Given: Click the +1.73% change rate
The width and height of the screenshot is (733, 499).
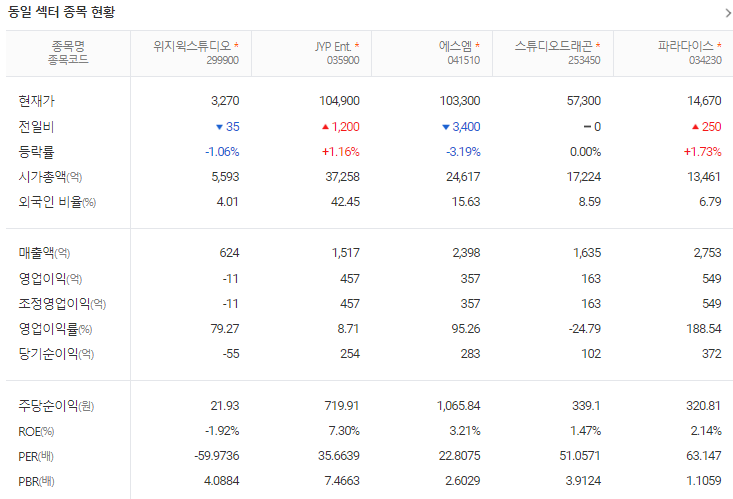Looking at the screenshot, I should pyautogui.click(x=703, y=152).
